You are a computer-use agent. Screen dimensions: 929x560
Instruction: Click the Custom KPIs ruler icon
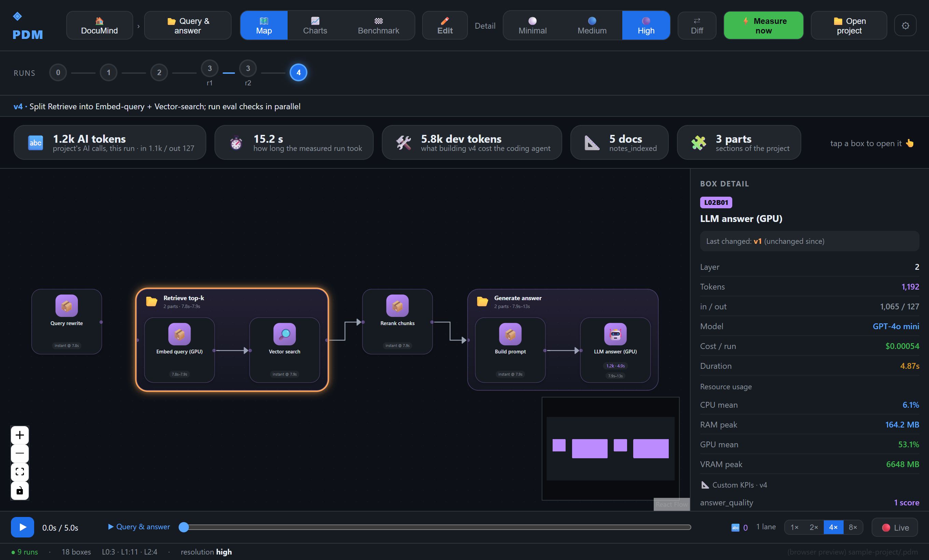pyautogui.click(x=705, y=485)
